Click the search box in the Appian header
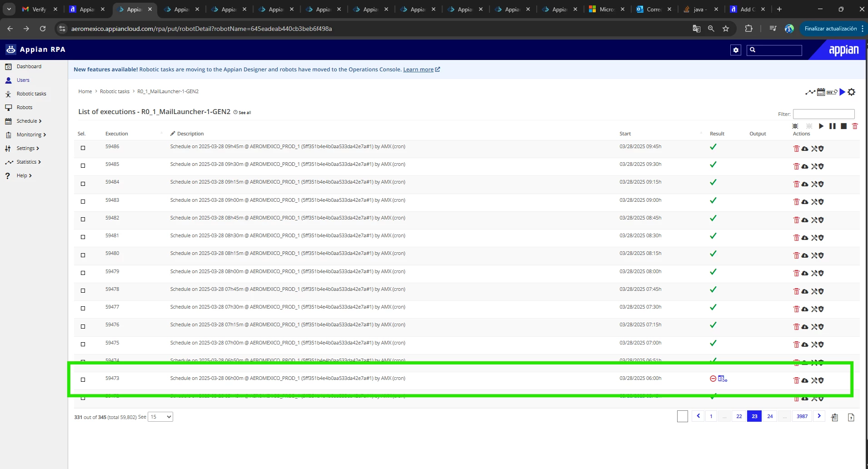This screenshot has height=469, width=868. pyautogui.click(x=774, y=50)
